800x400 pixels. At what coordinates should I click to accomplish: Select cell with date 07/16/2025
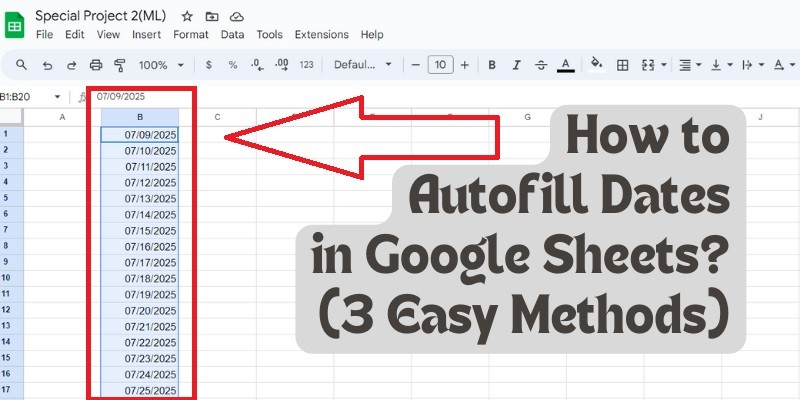(140, 247)
